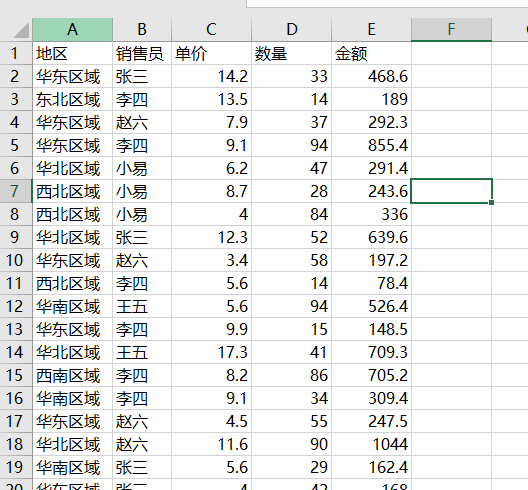
Task: Click cell with value 58
Action: click(x=291, y=260)
